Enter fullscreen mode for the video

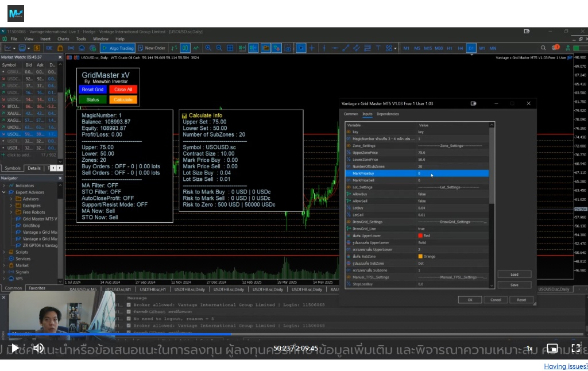[x=575, y=348]
